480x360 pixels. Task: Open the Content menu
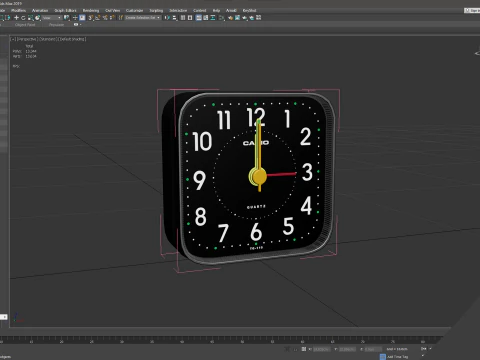click(x=199, y=10)
